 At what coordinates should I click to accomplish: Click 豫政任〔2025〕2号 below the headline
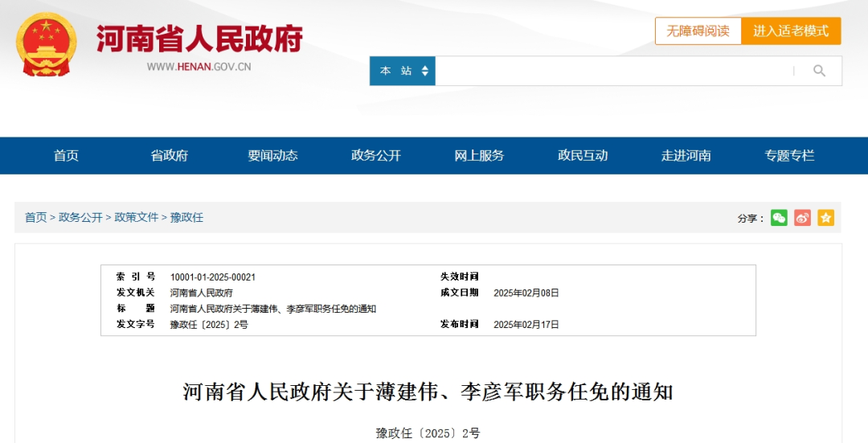[x=428, y=433]
